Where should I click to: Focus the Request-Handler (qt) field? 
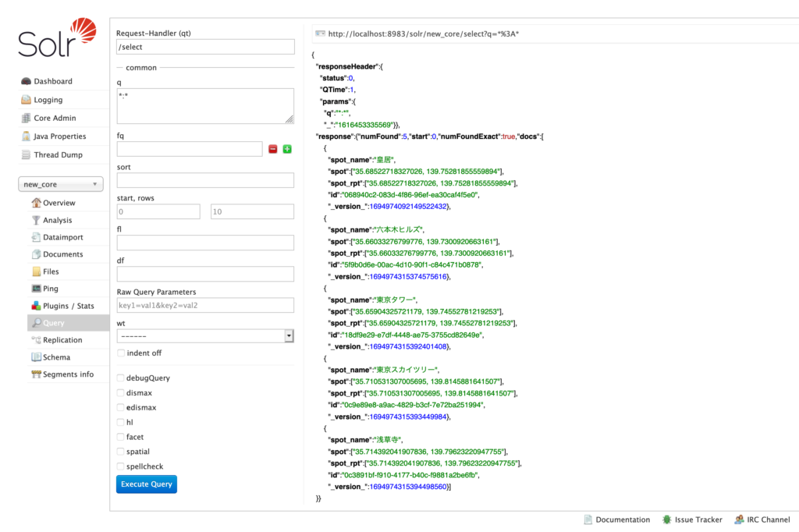pos(205,47)
